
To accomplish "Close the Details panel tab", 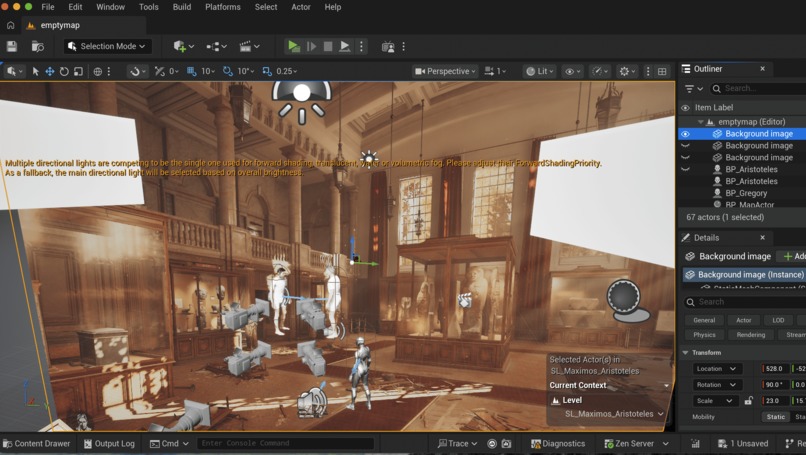I will 762,238.
